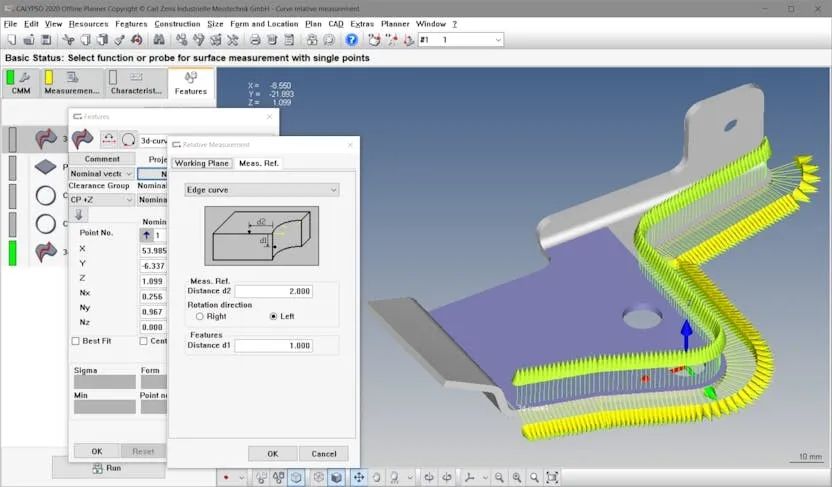The height and width of the screenshot is (487, 832).
Task: Click the edge curve d1/d2 diagram image
Action: pos(262,236)
